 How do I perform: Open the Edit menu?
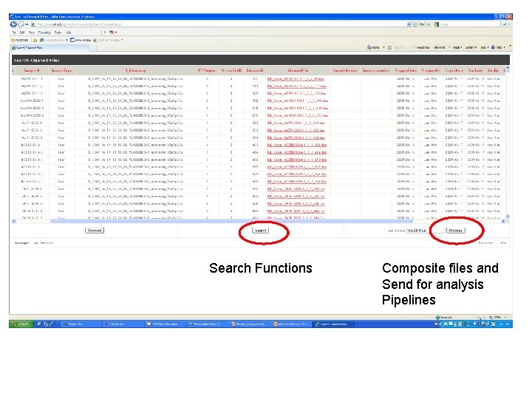point(22,33)
